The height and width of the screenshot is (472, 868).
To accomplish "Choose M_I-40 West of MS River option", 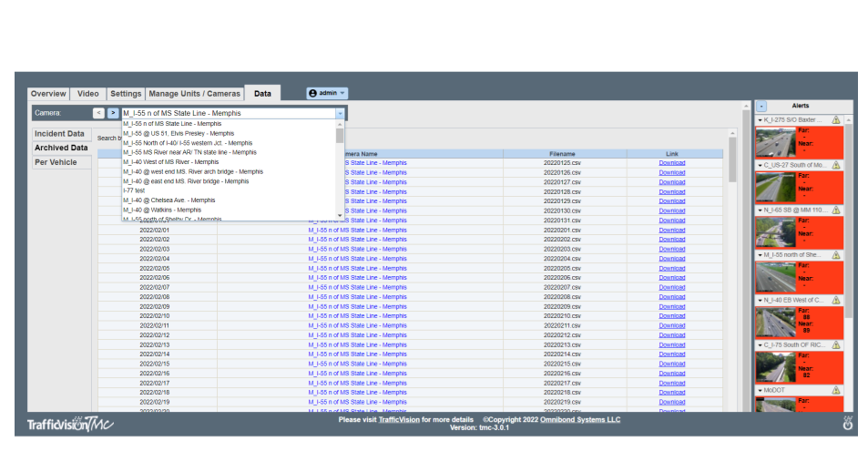I will pos(230,162).
